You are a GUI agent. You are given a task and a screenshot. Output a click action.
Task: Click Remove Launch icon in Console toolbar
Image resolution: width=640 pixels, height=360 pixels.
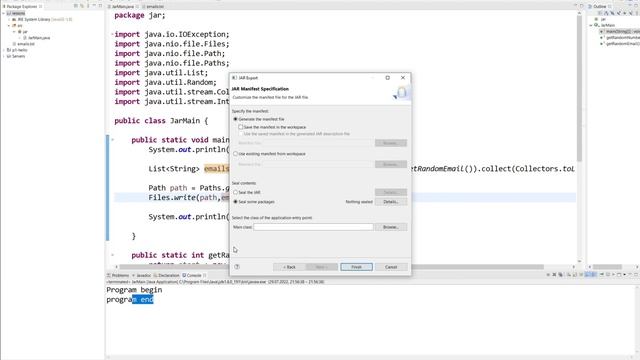(554, 275)
